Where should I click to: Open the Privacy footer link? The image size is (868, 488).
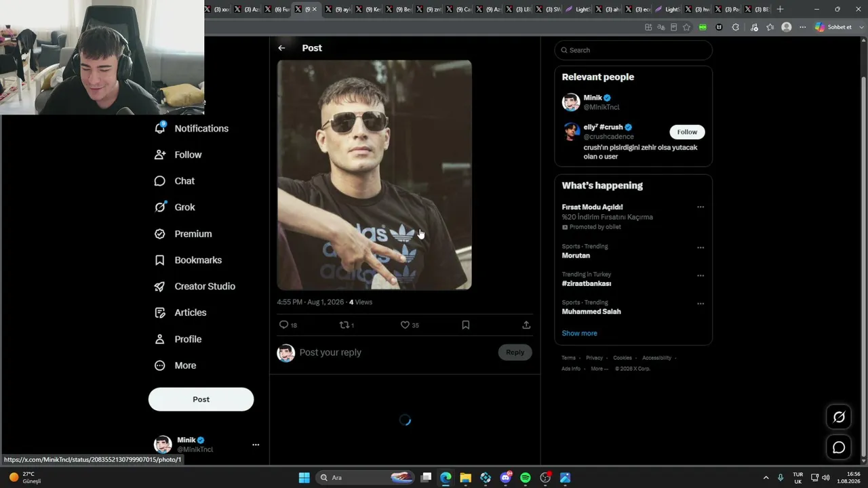(594, 358)
